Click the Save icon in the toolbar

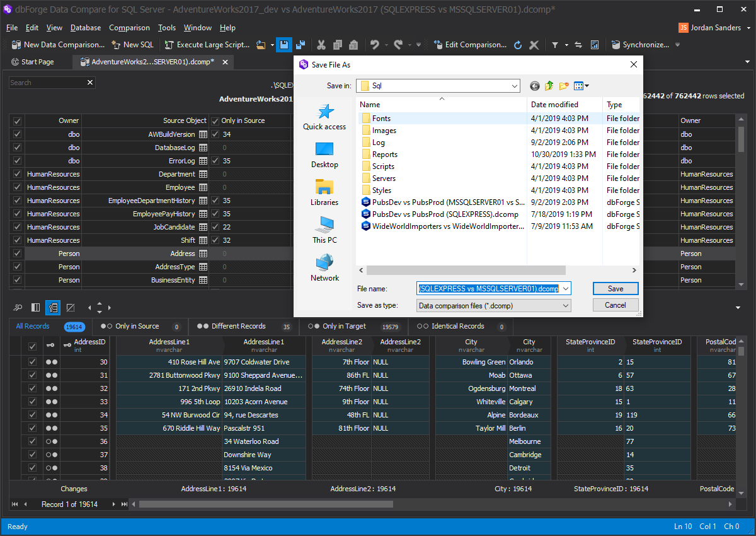click(283, 45)
